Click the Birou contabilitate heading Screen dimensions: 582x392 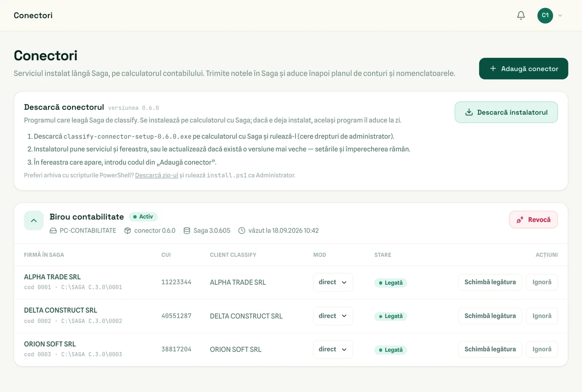coord(87,217)
